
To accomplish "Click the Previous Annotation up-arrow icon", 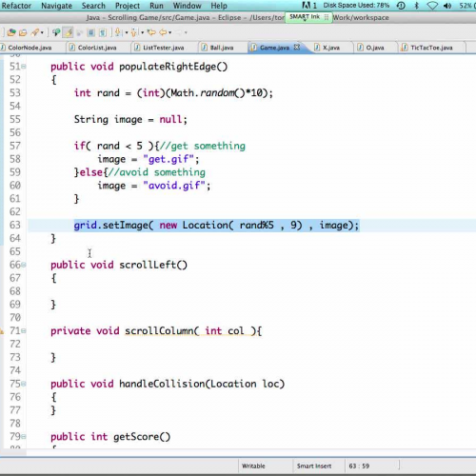I will [x=133, y=32].
